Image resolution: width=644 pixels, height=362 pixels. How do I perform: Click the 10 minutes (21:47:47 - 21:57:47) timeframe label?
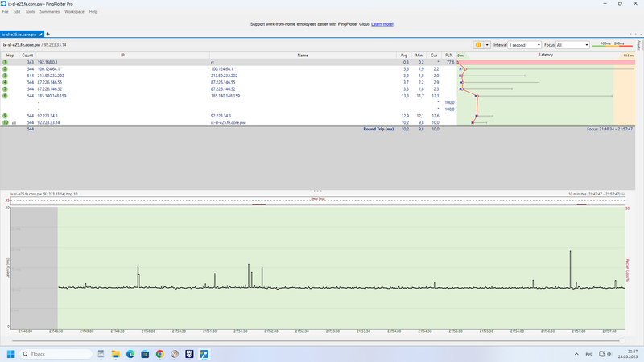(594, 194)
